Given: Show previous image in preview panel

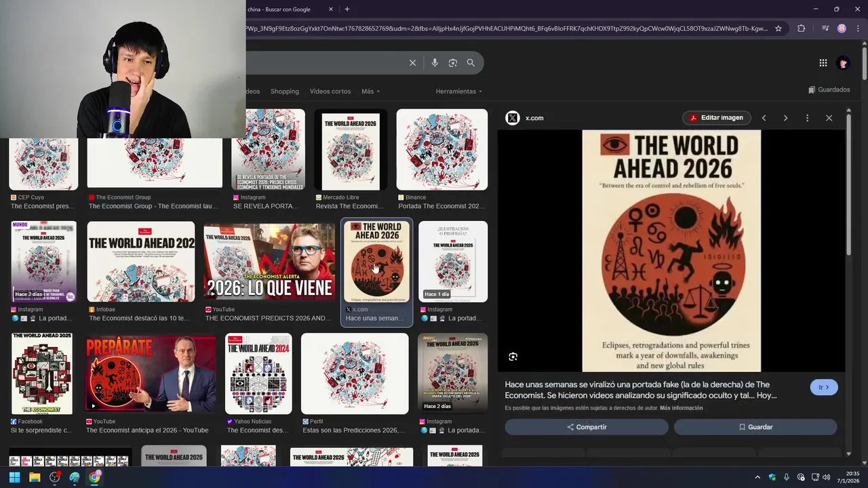Looking at the screenshot, I should pyautogui.click(x=764, y=118).
